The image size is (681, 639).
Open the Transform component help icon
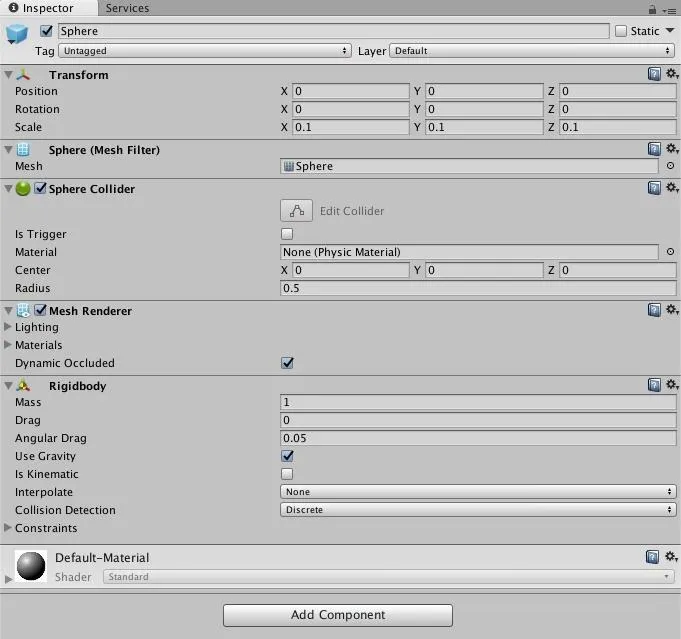654,74
